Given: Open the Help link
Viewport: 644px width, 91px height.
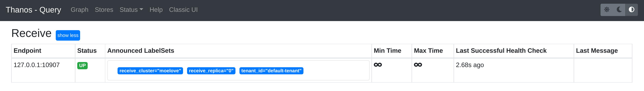Looking at the screenshot, I should (x=156, y=10).
